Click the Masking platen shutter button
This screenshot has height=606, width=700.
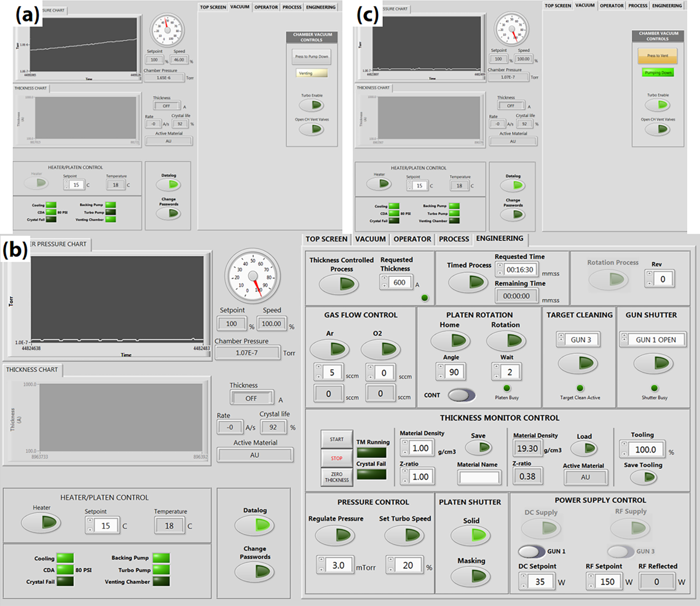pos(471,577)
